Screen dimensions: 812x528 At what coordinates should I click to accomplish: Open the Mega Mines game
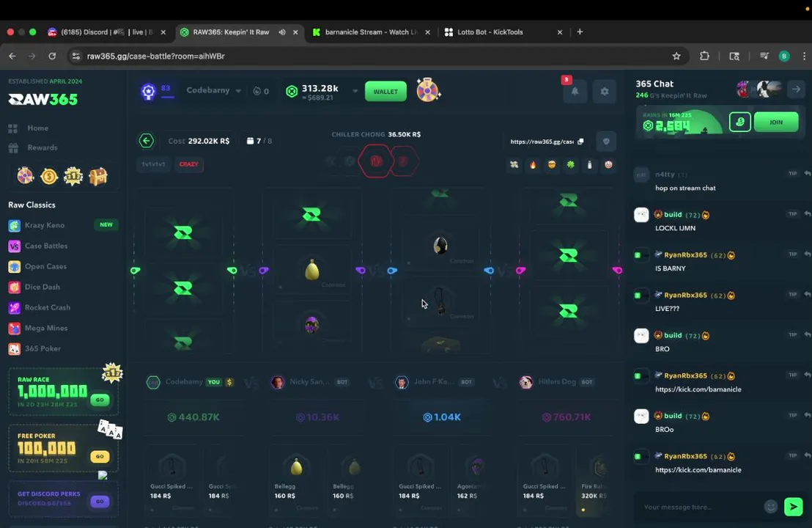click(x=45, y=328)
